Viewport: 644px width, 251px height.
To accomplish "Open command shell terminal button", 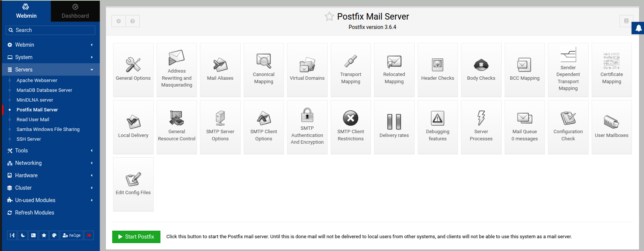I will 33,235.
